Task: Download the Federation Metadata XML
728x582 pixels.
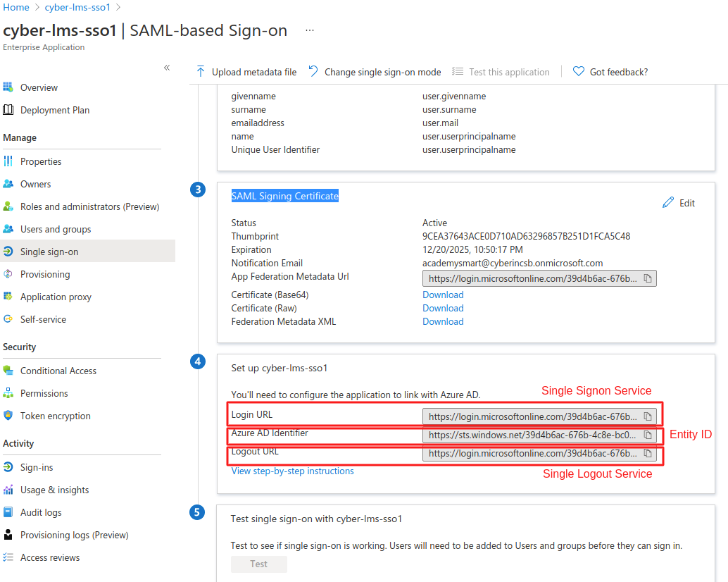Action: tap(443, 322)
